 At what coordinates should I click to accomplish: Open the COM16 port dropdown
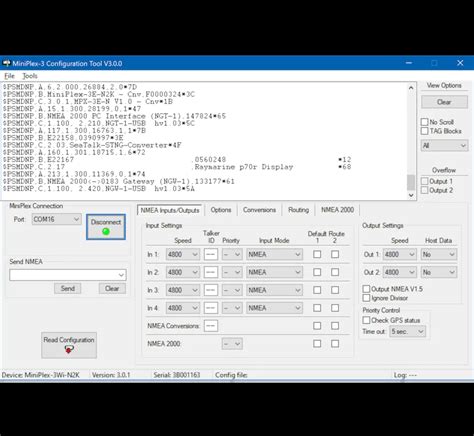click(x=57, y=219)
